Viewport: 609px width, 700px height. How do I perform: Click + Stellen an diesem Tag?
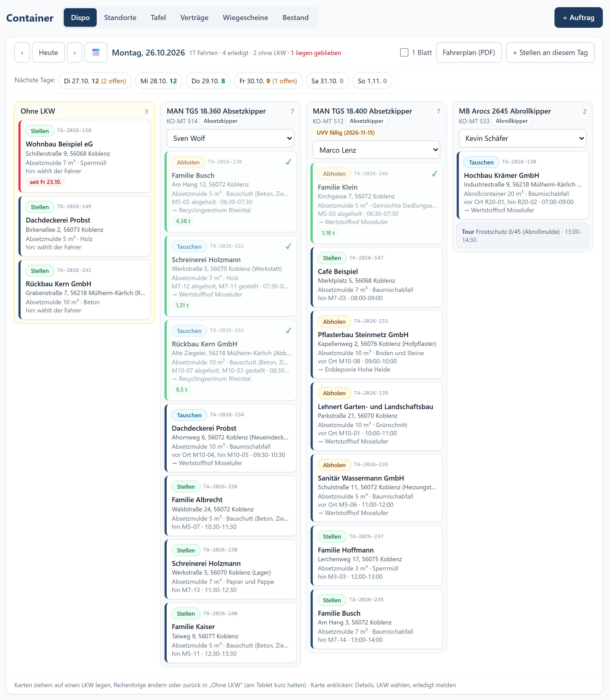click(550, 53)
